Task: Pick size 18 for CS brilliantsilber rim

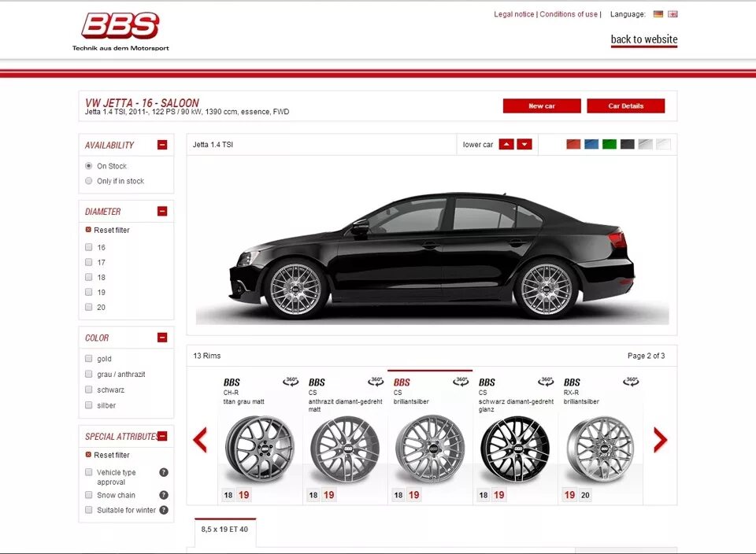Action: (x=398, y=495)
